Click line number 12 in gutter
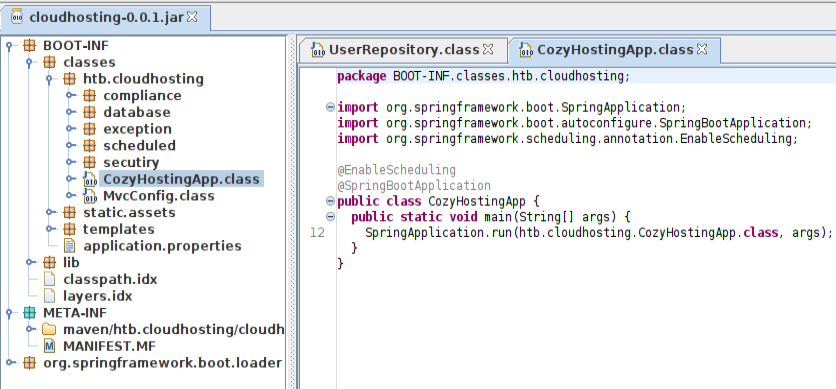Screen dimensions: 836x389 317,233
